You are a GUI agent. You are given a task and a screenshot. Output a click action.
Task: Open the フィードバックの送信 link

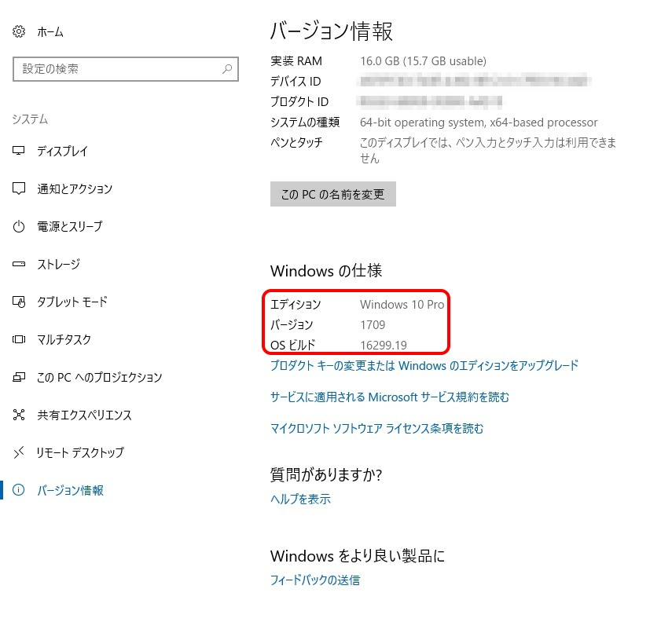(314, 580)
